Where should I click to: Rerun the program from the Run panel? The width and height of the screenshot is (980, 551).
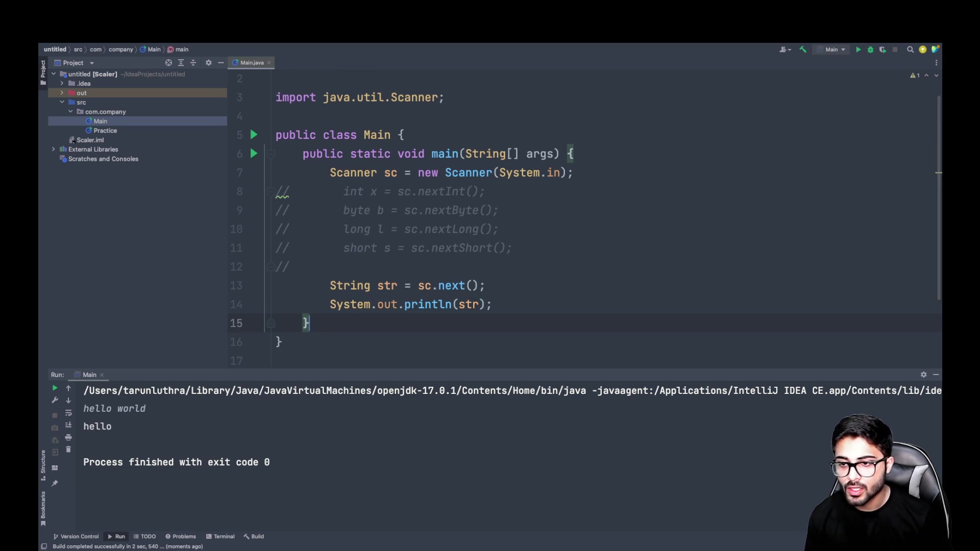coord(55,388)
